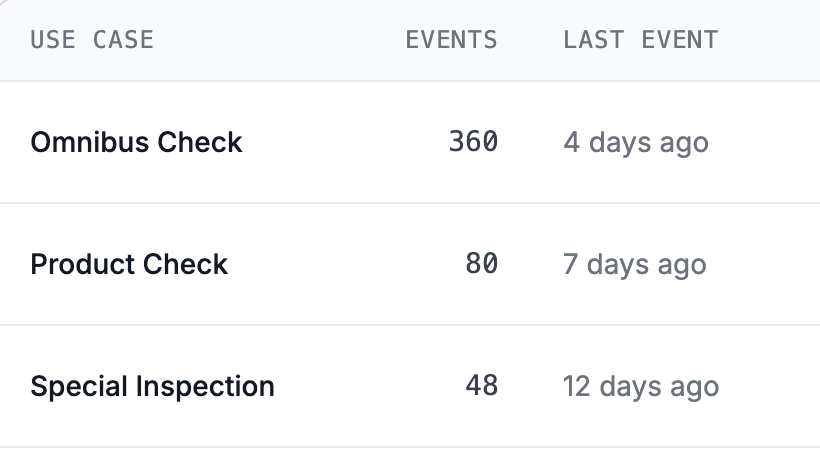Choose the use case with the fewest events
This screenshot has height=462, width=820.
pos(152,386)
